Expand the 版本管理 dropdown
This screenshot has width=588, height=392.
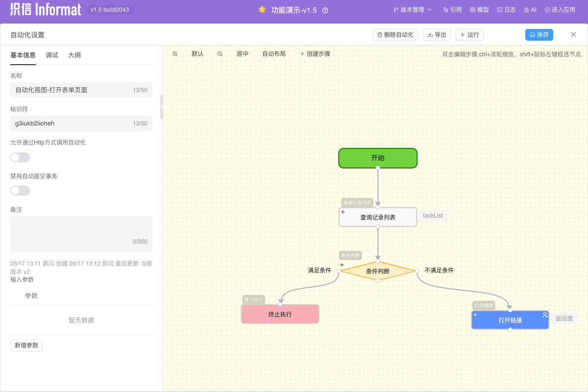tap(413, 10)
